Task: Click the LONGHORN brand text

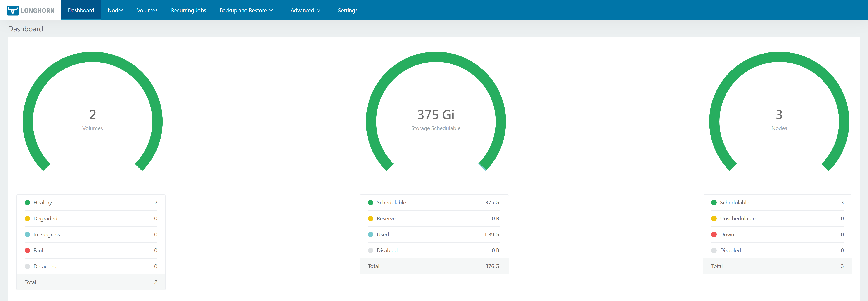Action: point(37,10)
